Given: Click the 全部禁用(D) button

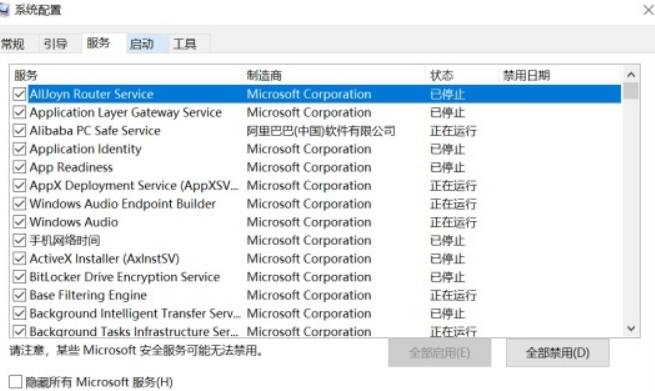Looking at the screenshot, I should tap(557, 353).
